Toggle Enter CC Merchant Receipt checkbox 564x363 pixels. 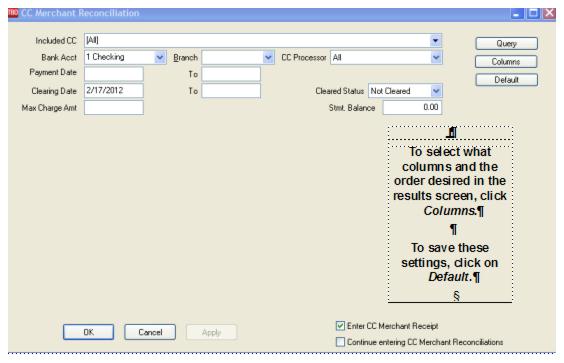(x=340, y=326)
